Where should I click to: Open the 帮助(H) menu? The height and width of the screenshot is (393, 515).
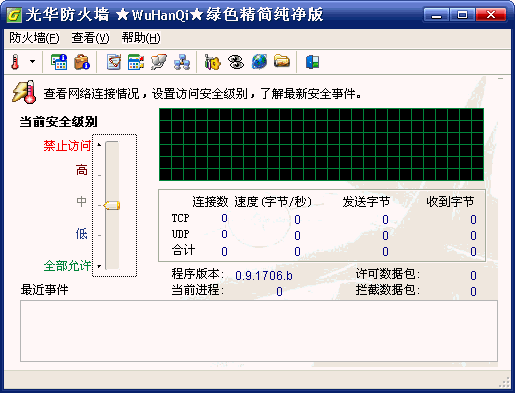(141, 38)
